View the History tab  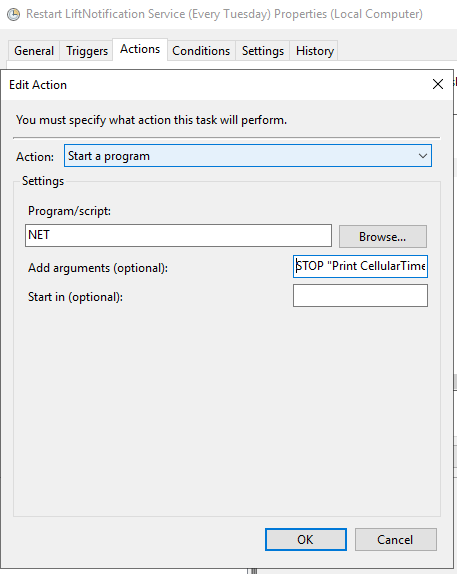tap(315, 51)
